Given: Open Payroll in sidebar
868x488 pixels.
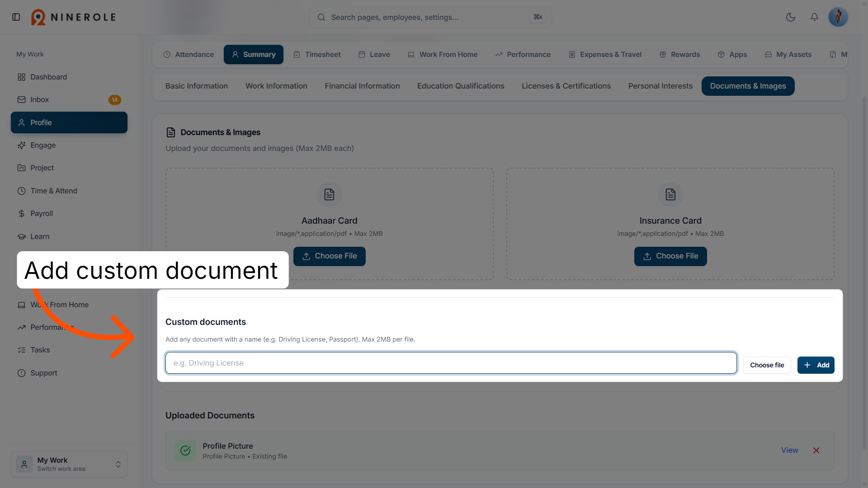Looking at the screenshot, I should pos(69,213).
